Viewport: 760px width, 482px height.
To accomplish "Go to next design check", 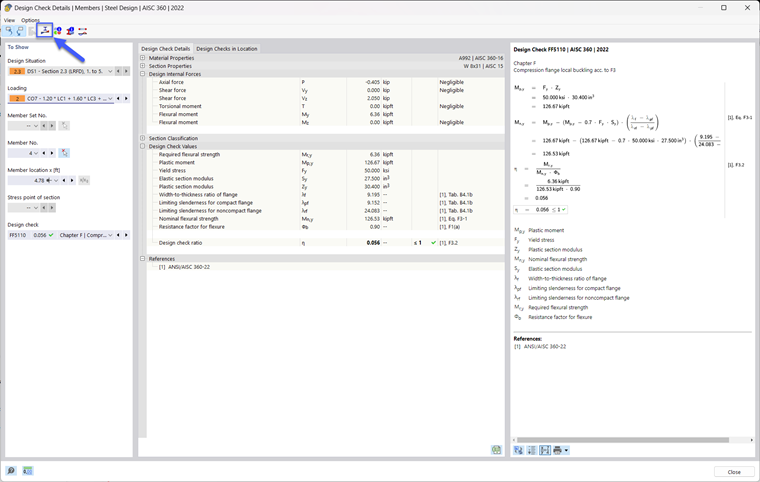I will coord(126,235).
